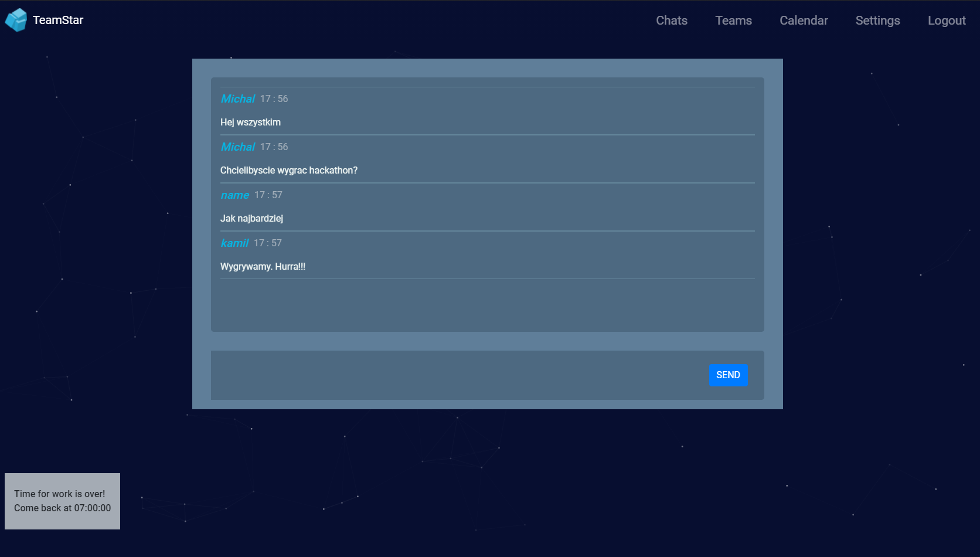
Task: Select the first Michal sender name at 17:56
Action: click(238, 99)
